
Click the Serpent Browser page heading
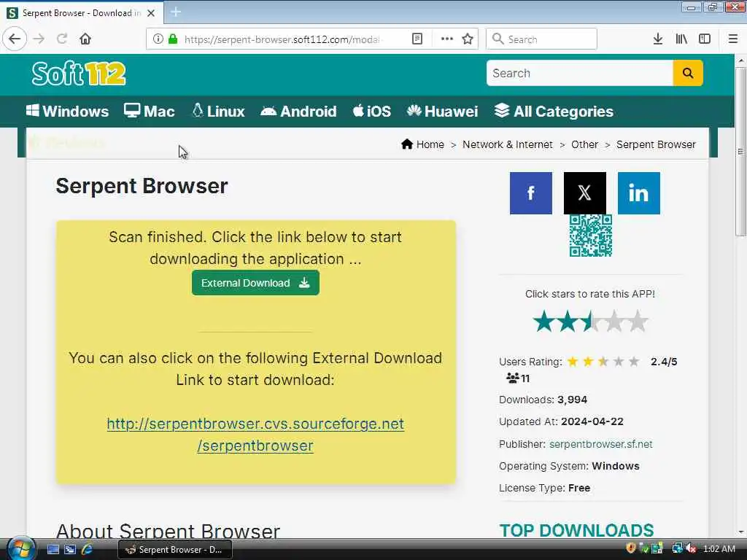(142, 186)
